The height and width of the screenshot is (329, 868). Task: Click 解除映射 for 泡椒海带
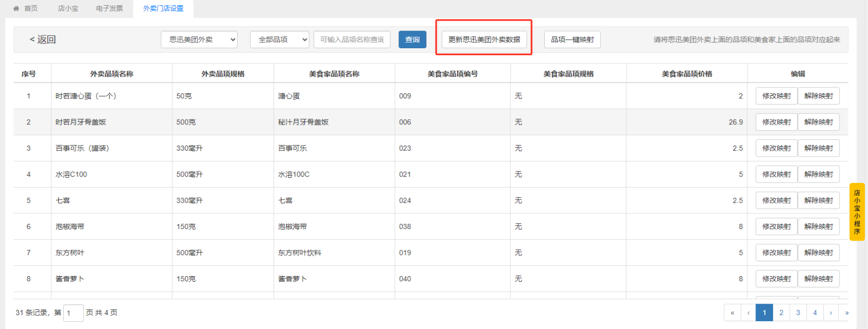coord(818,226)
